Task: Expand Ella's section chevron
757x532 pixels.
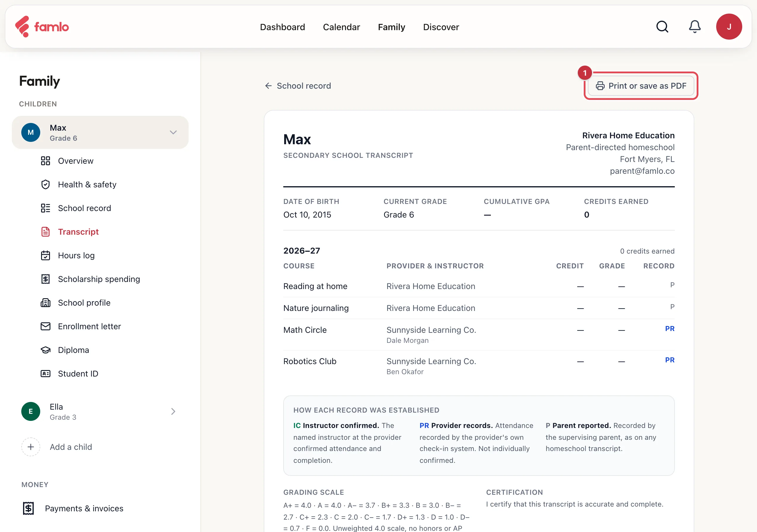Action: 173,411
